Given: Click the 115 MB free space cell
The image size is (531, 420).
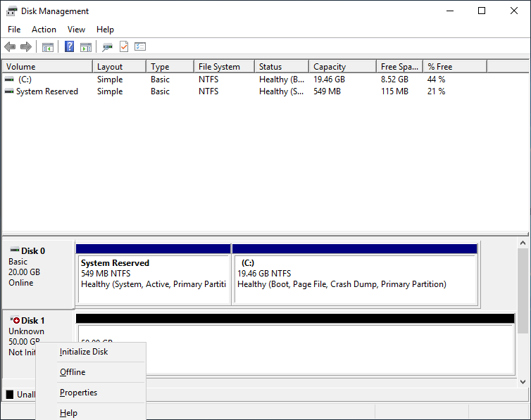Looking at the screenshot, I should click(394, 91).
